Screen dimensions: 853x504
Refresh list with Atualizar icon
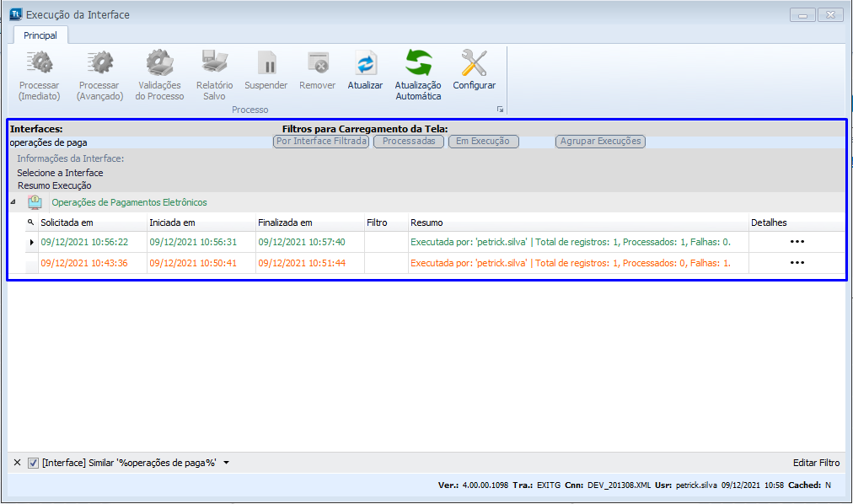(365, 63)
